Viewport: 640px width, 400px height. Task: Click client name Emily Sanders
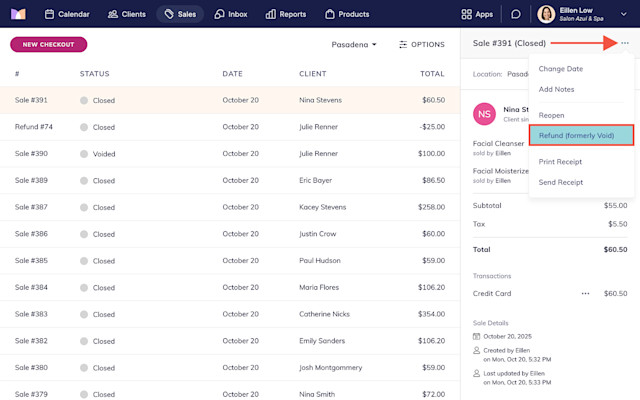(x=322, y=341)
